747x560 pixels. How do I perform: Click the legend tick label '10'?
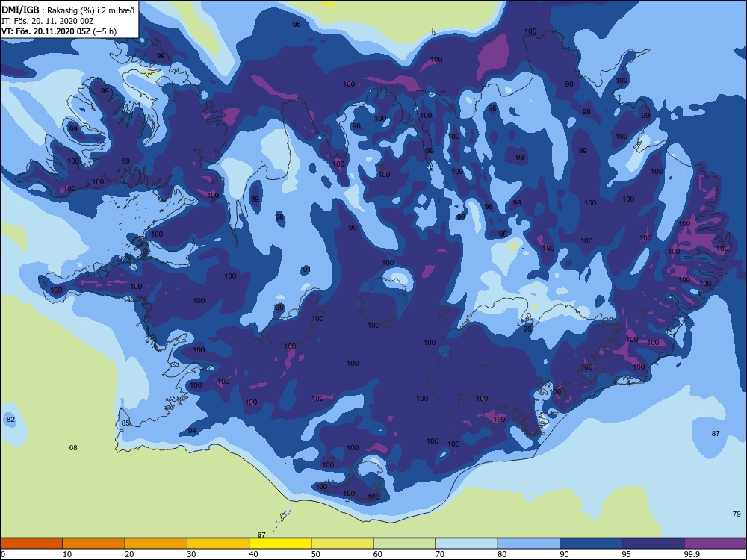(67, 554)
